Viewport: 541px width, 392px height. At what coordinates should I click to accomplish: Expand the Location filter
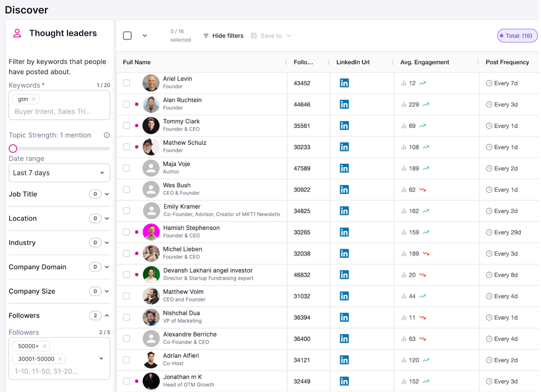point(107,218)
